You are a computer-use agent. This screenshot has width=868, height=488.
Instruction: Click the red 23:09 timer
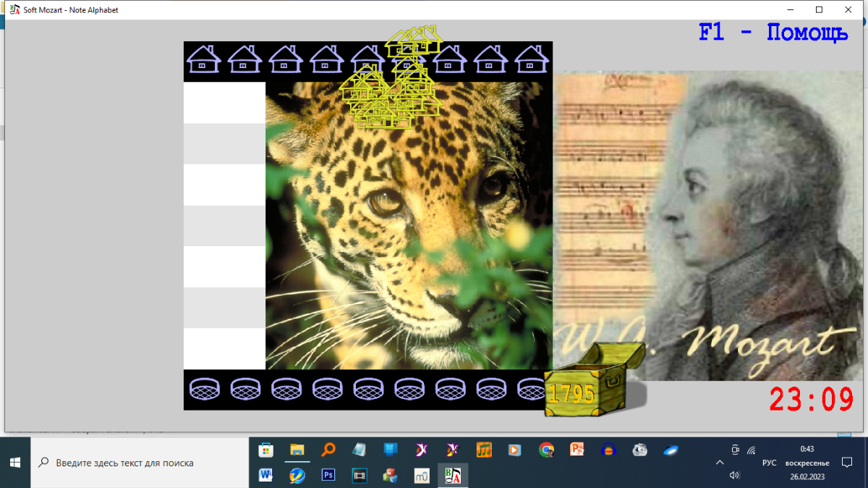(x=811, y=400)
